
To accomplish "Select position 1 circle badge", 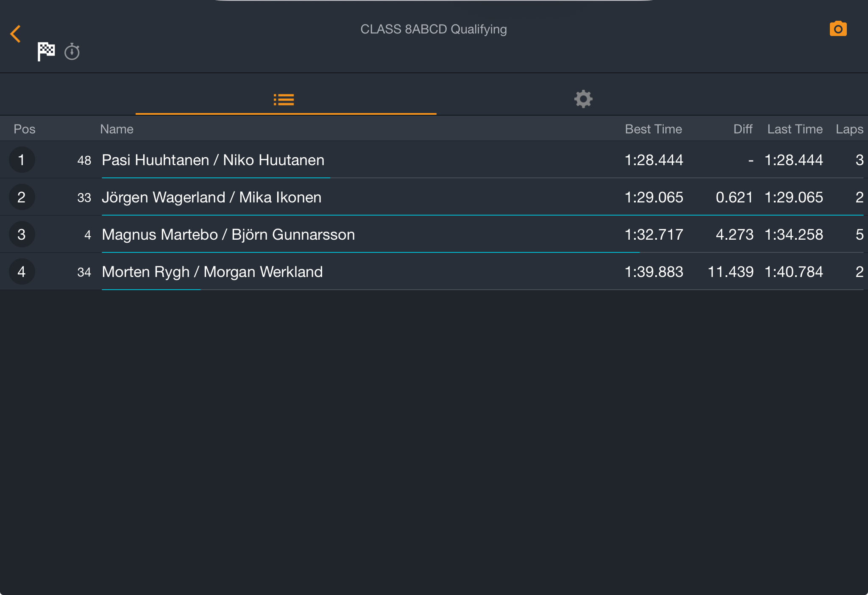I will 22,160.
